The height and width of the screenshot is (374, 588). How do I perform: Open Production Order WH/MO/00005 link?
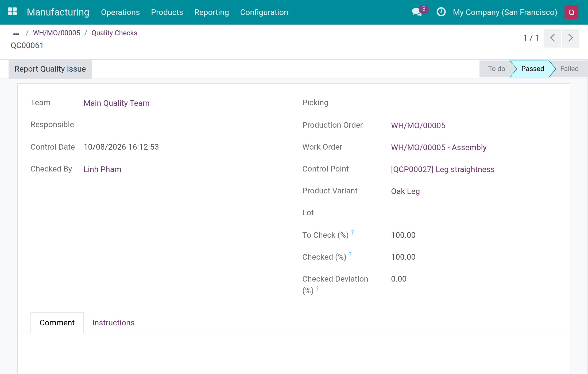(x=418, y=126)
